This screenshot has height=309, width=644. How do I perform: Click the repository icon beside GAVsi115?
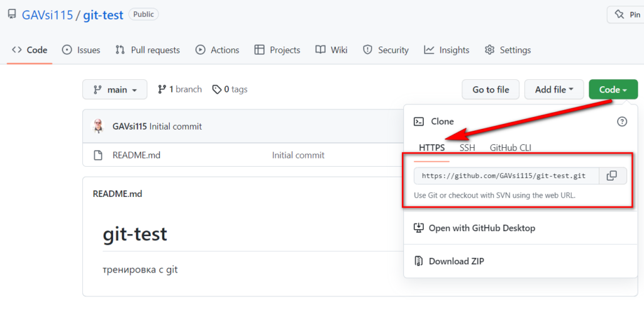click(12, 15)
